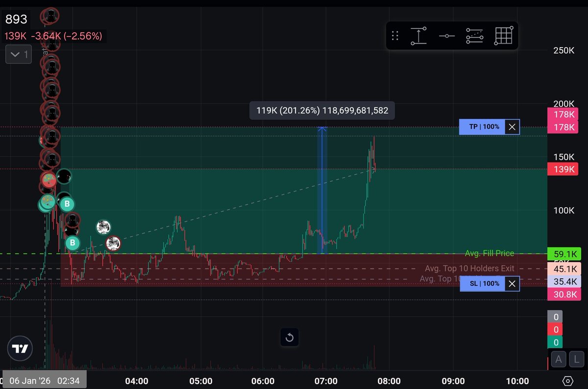Click the green 0 indicator value
The width and height of the screenshot is (588, 389).
pos(556,342)
